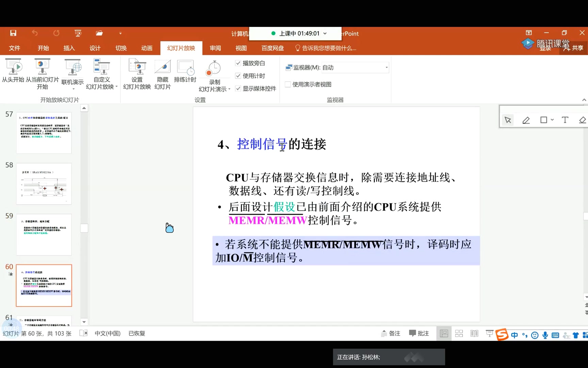The image size is (588, 368).
Task: Select the rectangle shape annotation tool
Action: 544,120
